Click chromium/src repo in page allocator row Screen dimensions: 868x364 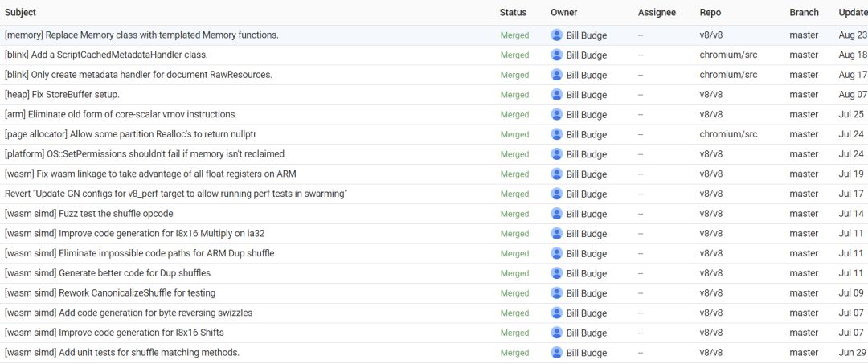coord(728,134)
